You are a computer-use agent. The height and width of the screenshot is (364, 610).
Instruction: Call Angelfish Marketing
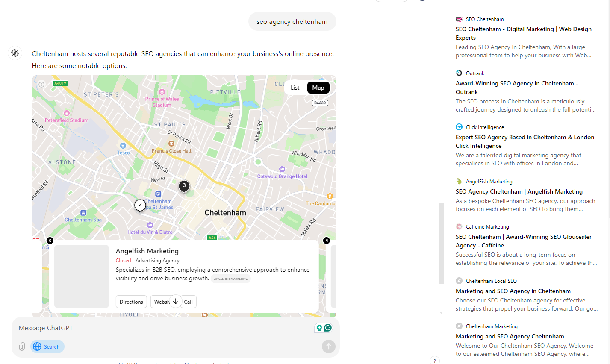[x=189, y=302]
